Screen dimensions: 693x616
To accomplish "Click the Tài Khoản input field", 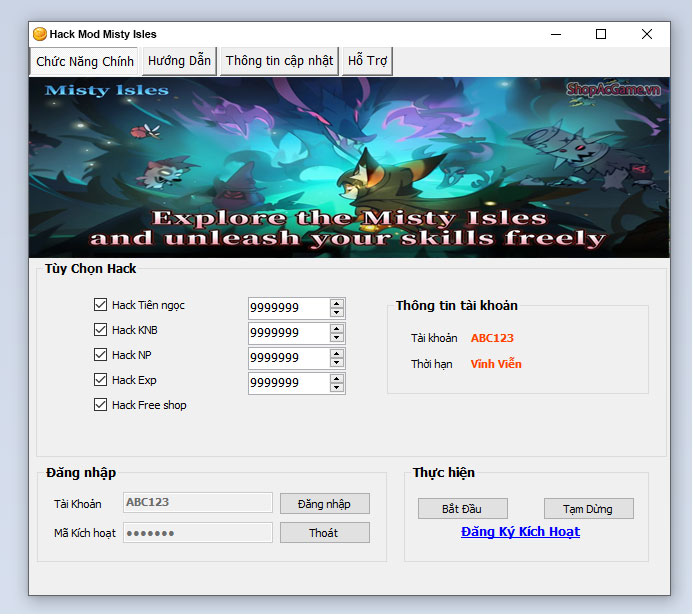I will point(198,502).
